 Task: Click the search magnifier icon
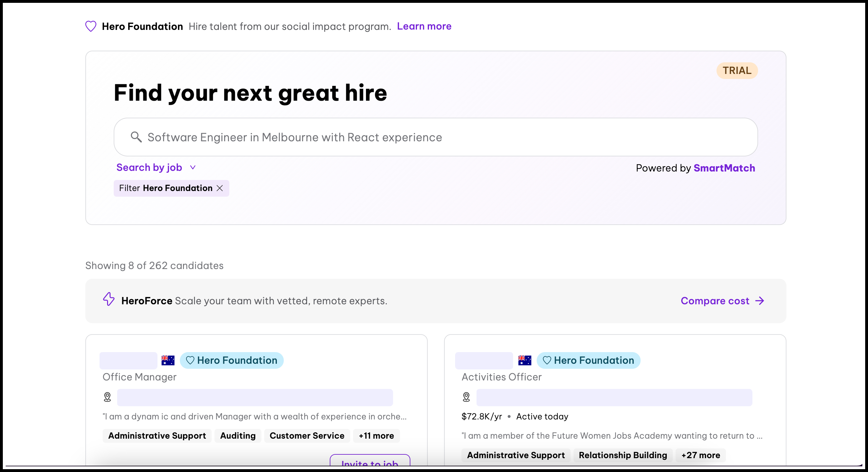point(136,137)
